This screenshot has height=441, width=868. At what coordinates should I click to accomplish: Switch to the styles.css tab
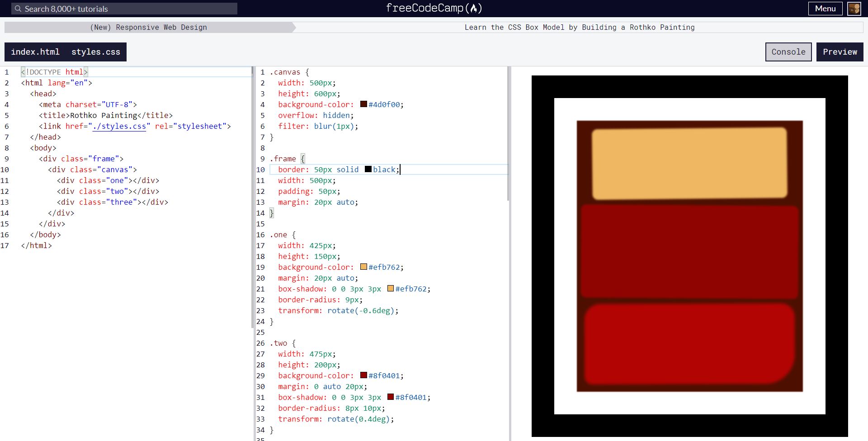pyautogui.click(x=96, y=52)
